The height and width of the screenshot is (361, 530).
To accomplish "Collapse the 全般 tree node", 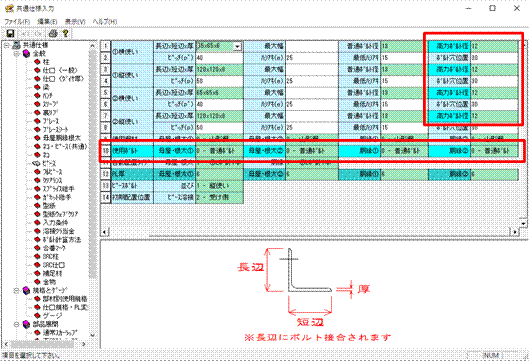I will coord(16,53).
